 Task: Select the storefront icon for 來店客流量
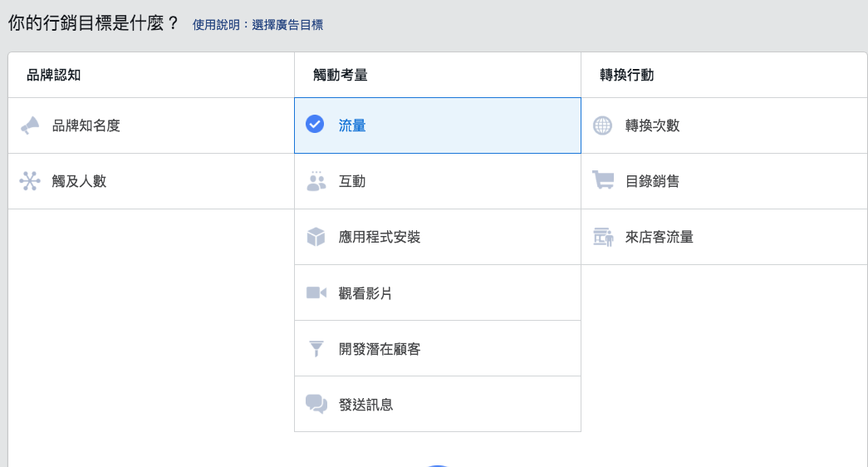tap(602, 237)
